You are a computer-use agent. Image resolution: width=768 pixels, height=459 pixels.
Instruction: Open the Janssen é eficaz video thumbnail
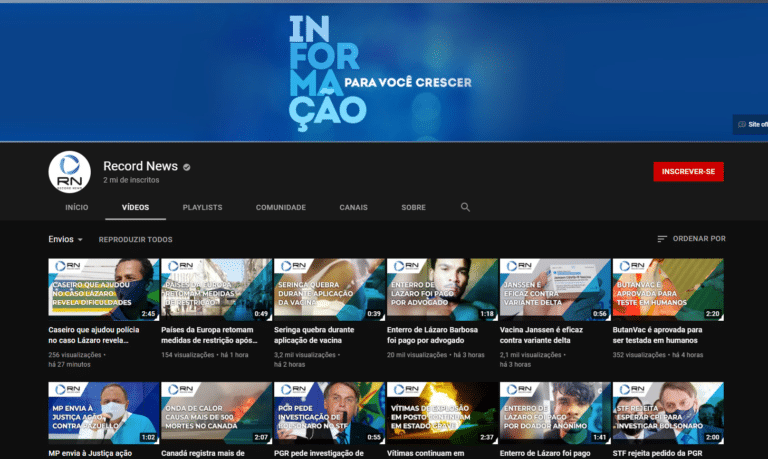click(x=555, y=289)
